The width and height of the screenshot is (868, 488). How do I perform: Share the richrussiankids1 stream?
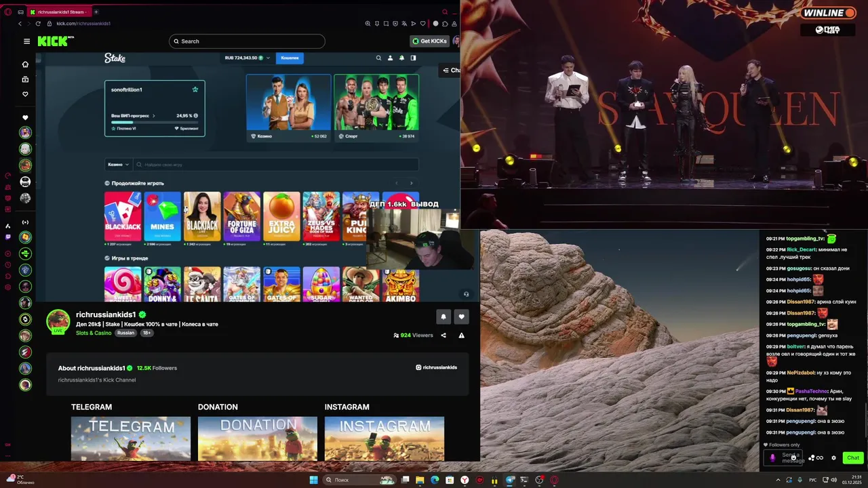tap(443, 335)
